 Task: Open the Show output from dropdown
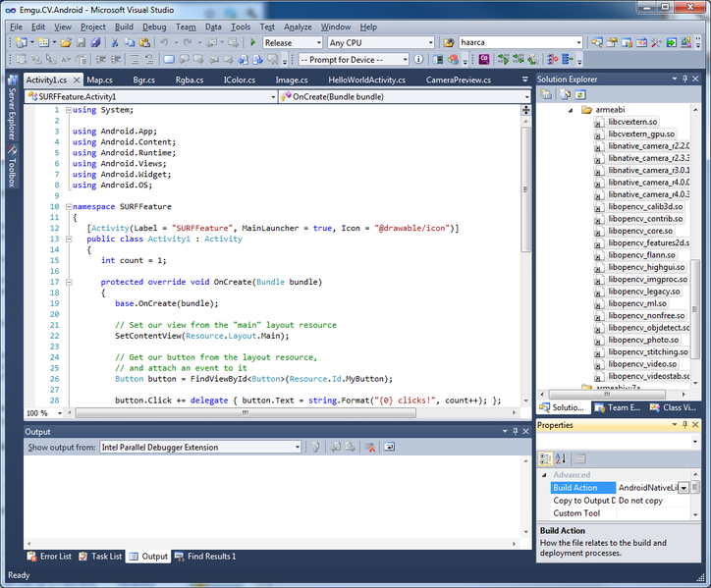298,447
